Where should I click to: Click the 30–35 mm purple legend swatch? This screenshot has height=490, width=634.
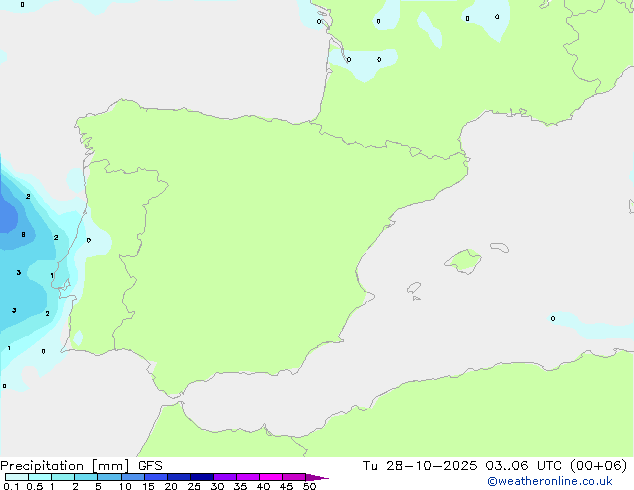pyautogui.click(x=224, y=477)
